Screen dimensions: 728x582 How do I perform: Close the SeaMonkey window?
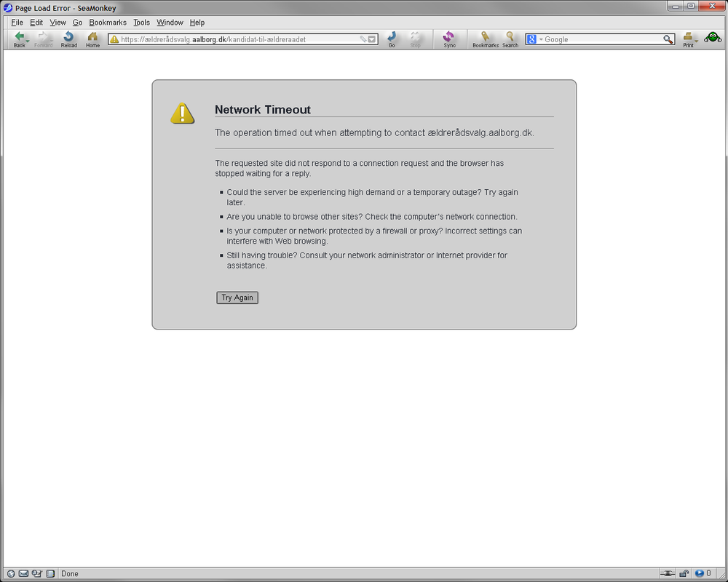point(712,6)
